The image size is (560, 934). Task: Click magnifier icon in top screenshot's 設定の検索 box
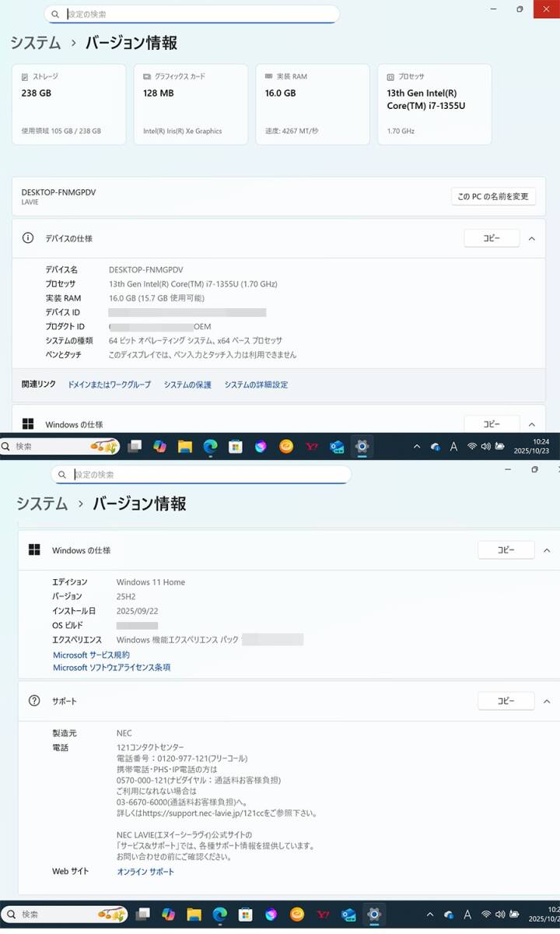click(54, 14)
